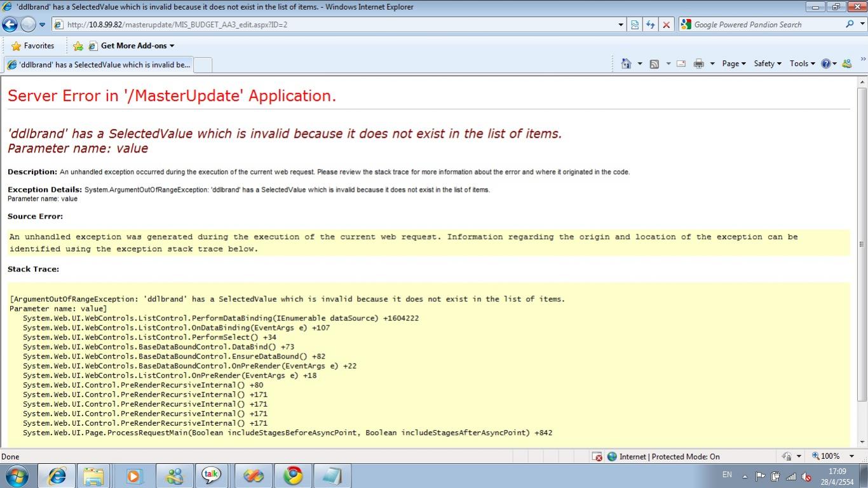Click the RSS Feeds icon

(654, 64)
